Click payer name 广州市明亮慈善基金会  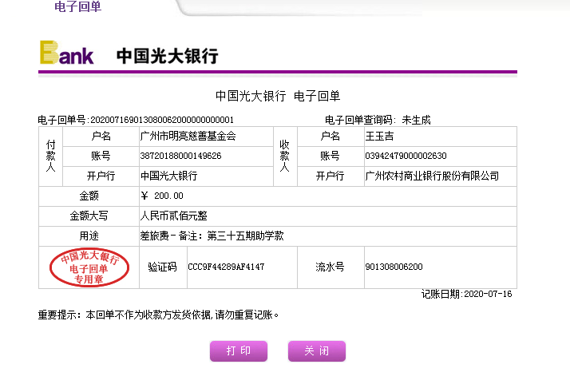coord(188,136)
